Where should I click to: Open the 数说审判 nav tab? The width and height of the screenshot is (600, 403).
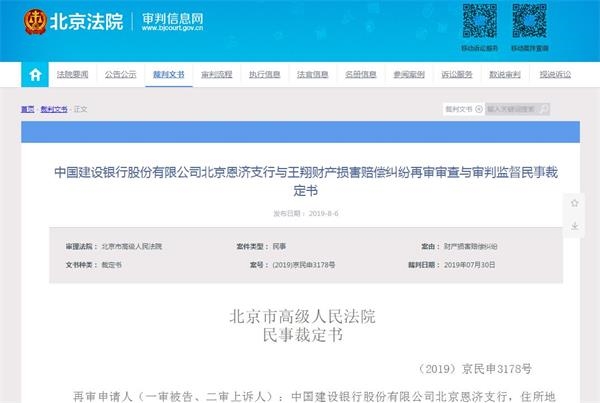tap(505, 74)
